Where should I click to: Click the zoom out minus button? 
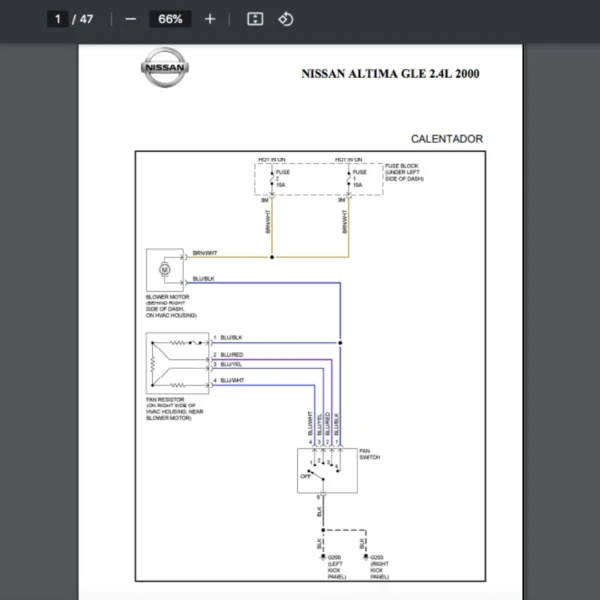coord(130,19)
